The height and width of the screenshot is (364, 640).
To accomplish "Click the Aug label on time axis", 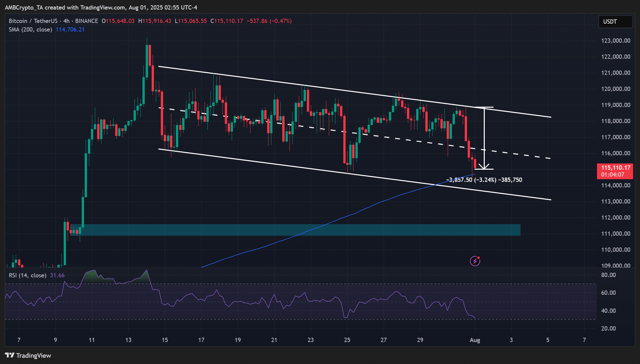I will 475,340.
